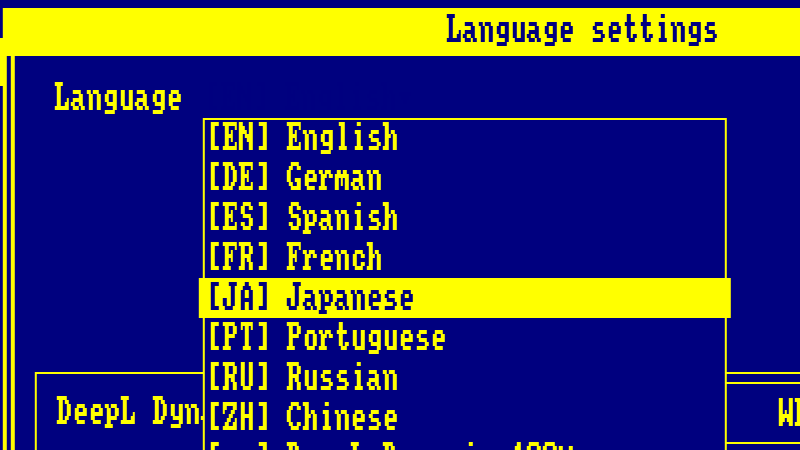Select the French language option
Viewport: 800px width, 450px height.
[x=334, y=257]
